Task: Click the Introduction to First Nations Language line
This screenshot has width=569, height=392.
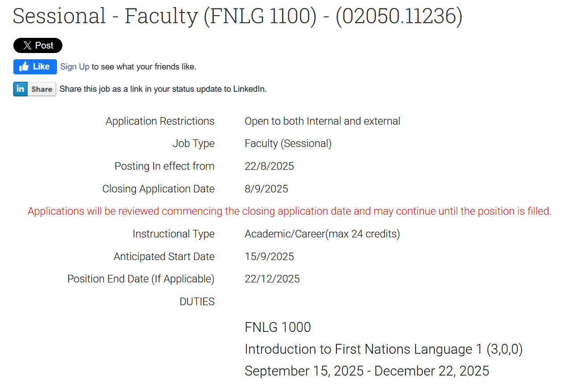Action: 383,349
